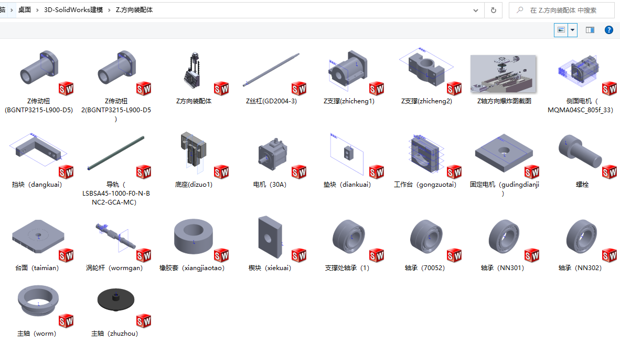Expand chevron after 3D-SolidWorks建模 breadcrumb

click(x=109, y=10)
